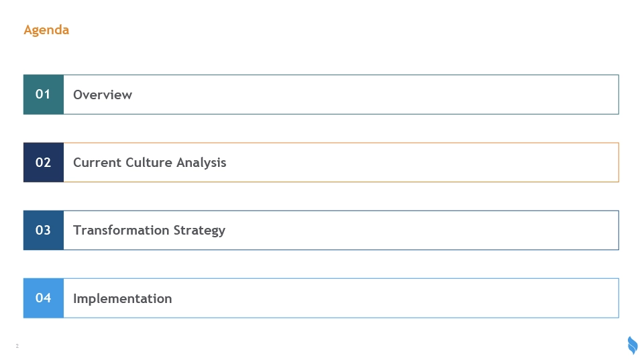Click the blue flame logo icon
The width and height of the screenshot is (644, 362).
coord(633,346)
